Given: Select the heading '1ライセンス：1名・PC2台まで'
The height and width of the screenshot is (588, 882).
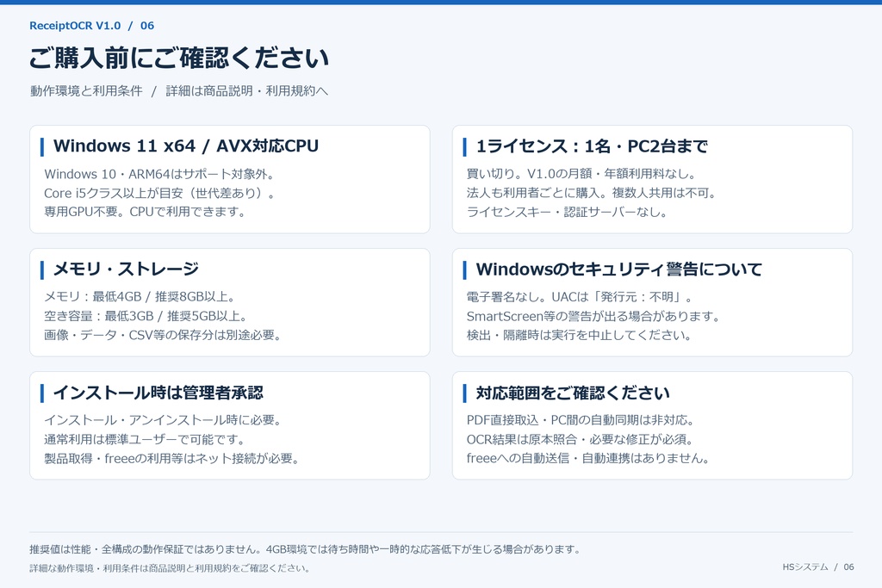Looking at the screenshot, I should [592, 146].
